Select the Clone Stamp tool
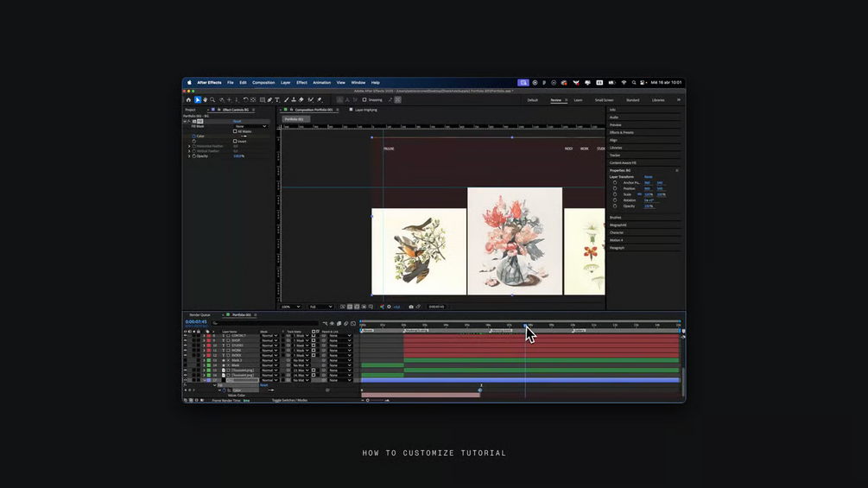The image size is (868, 488). pos(294,100)
